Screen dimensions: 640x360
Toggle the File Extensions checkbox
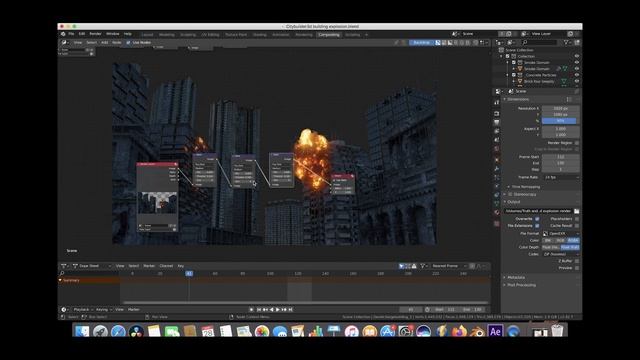[537, 226]
